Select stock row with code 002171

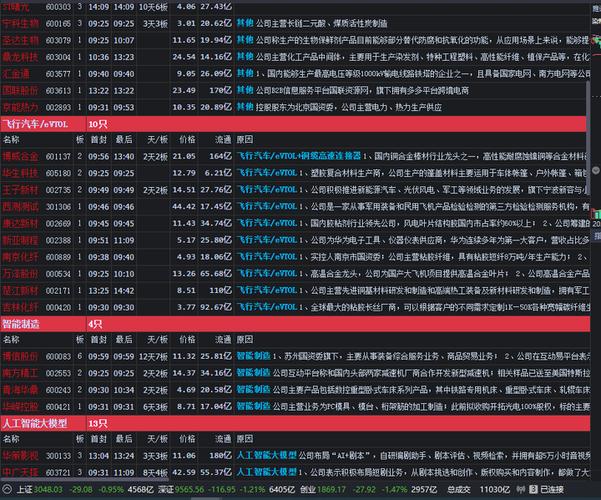[295, 291]
